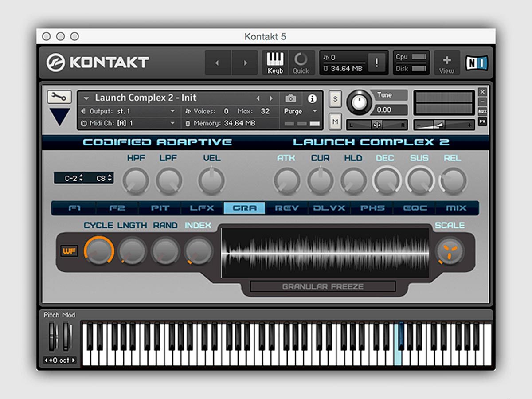Go to previous preset using header left arrow

(x=218, y=63)
